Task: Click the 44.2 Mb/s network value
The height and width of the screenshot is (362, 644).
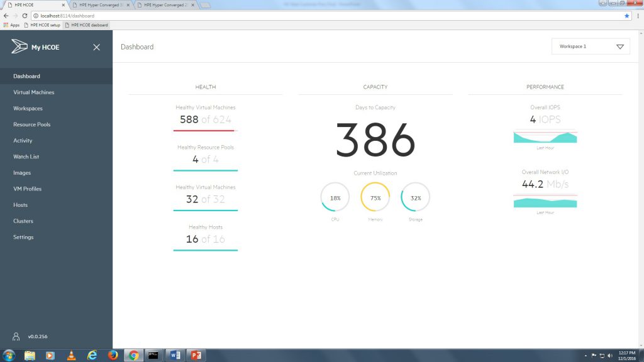Action: pyautogui.click(x=545, y=184)
